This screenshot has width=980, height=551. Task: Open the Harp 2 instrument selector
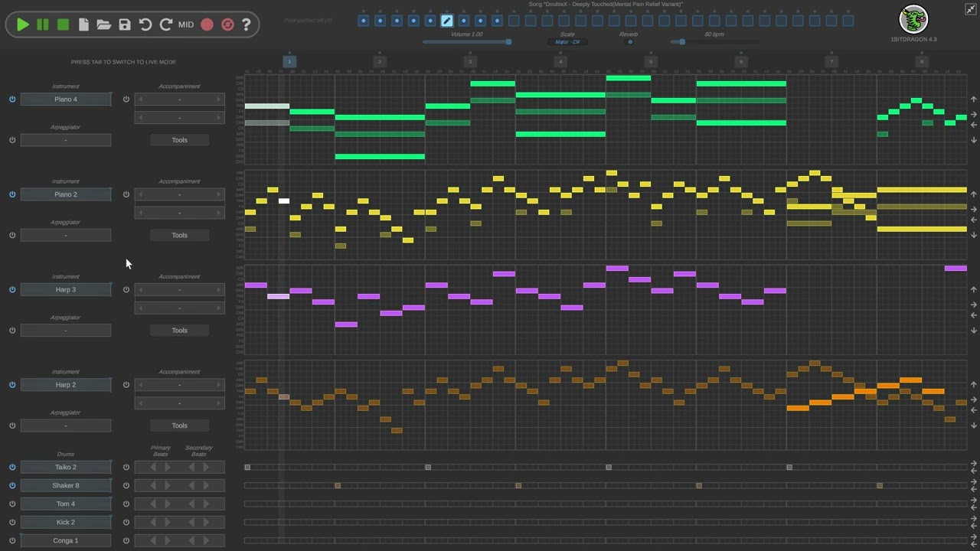click(x=66, y=384)
